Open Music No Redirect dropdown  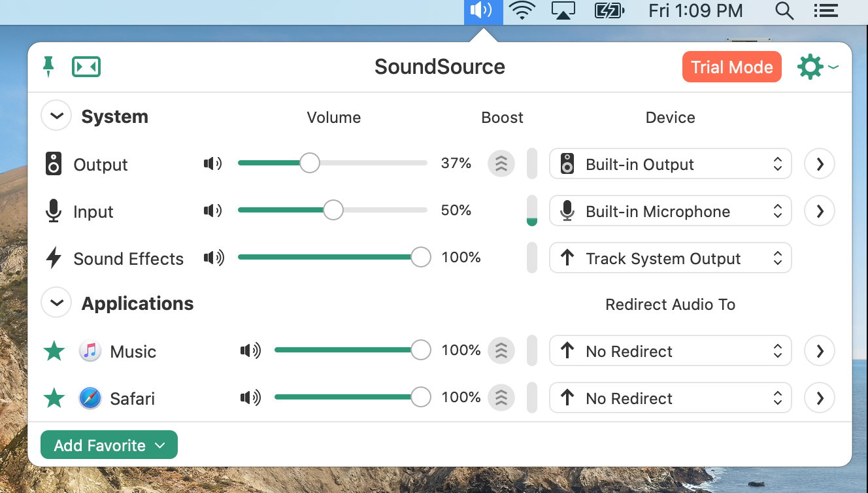coord(671,351)
